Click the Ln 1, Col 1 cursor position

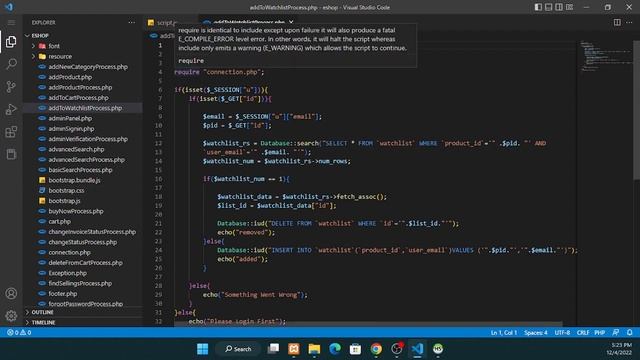[x=504, y=333]
